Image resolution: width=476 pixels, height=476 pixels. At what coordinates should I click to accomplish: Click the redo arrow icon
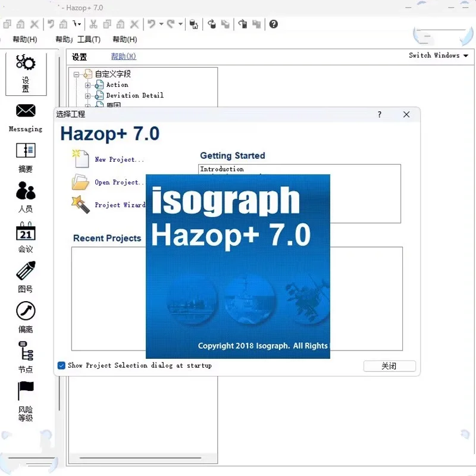(x=171, y=24)
